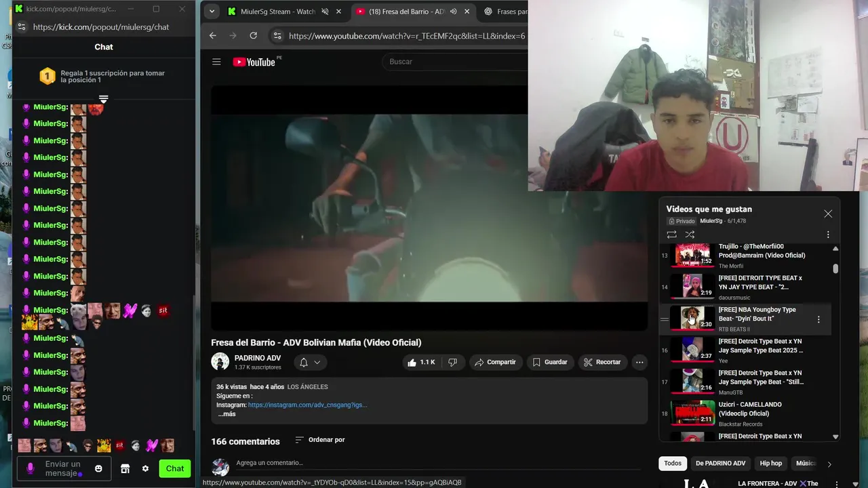Select the Fresa del Barrio tab

[x=406, y=12]
